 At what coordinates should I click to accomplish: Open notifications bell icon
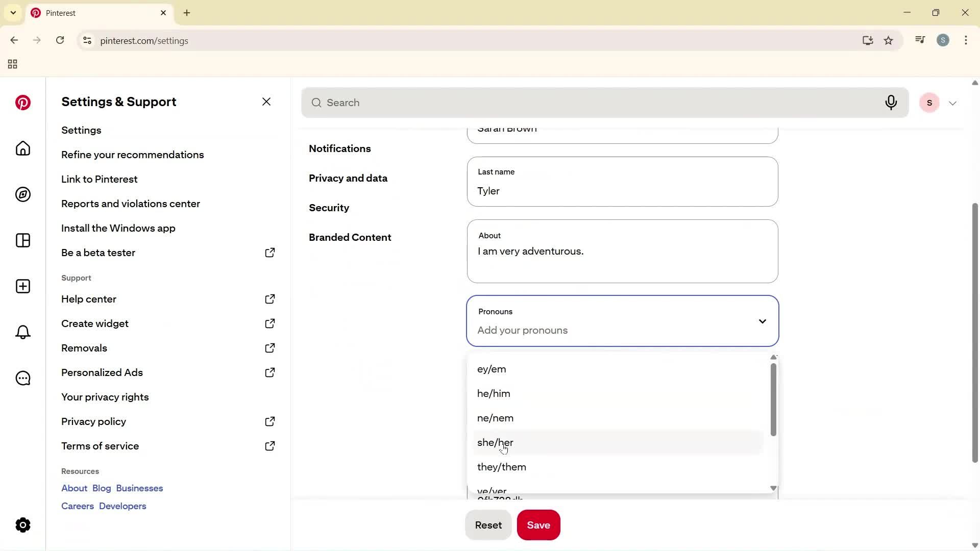[x=22, y=332]
